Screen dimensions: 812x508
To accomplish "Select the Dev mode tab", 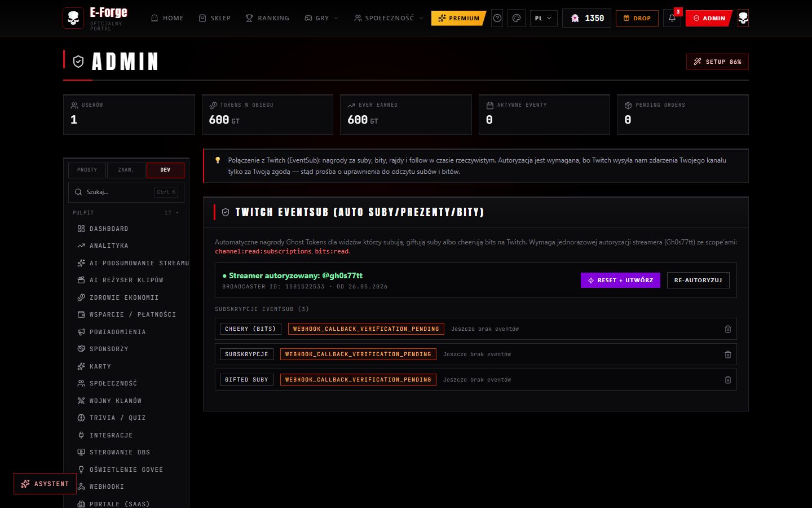I will pyautogui.click(x=165, y=170).
